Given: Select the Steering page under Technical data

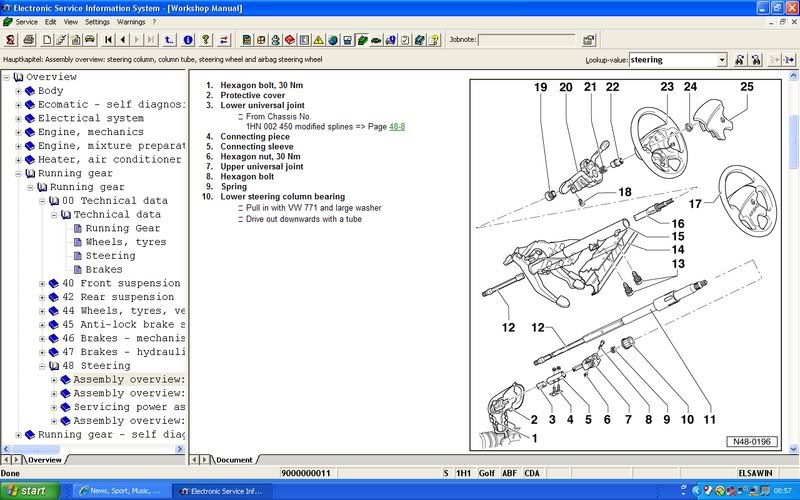Looking at the screenshot, I should [110, 256].
